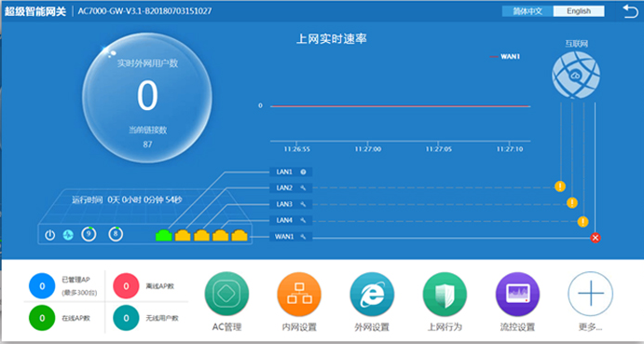Click the wrench icon beside WAN1
Image resolution: width=644 pixels, height=344 pixels.
click(x=303, y=237)
